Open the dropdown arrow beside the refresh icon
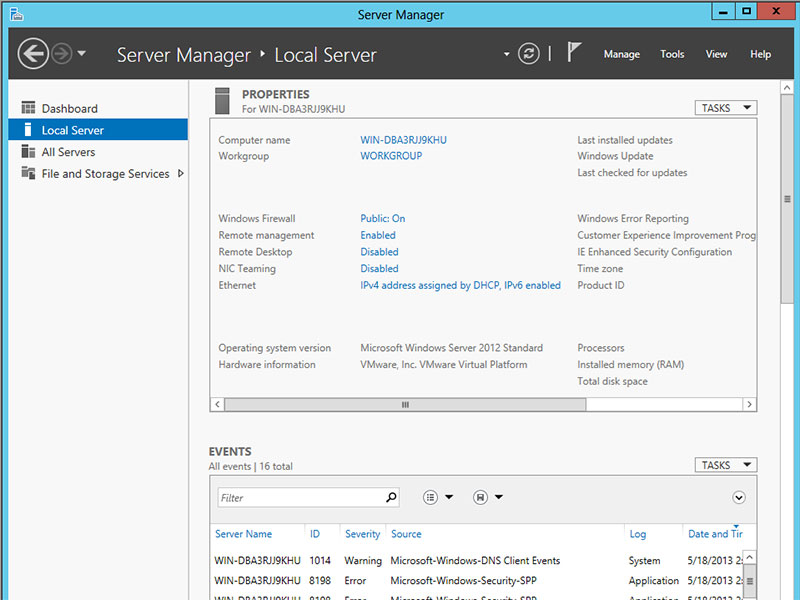The width and height of the screenshot is (800, 600). 507,54
